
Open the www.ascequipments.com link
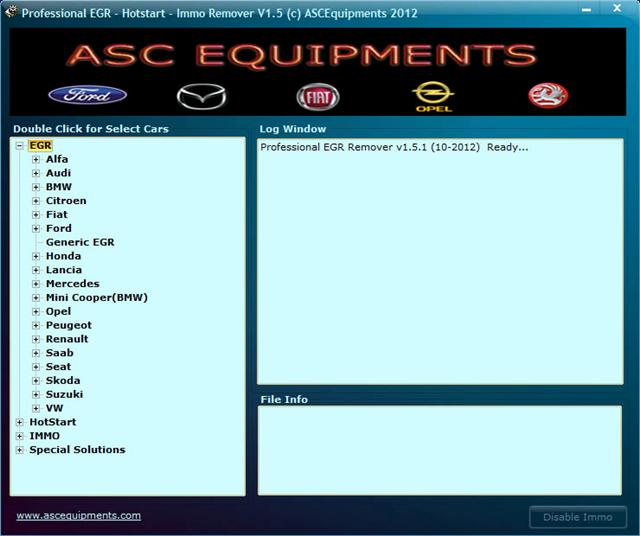[79, 516]
